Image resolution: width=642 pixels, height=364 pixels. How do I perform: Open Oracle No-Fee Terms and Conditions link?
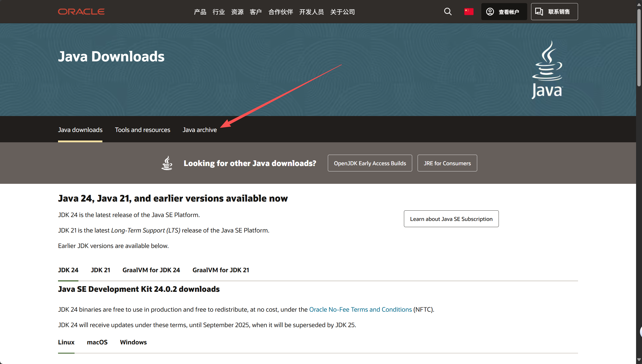point(360,309)
